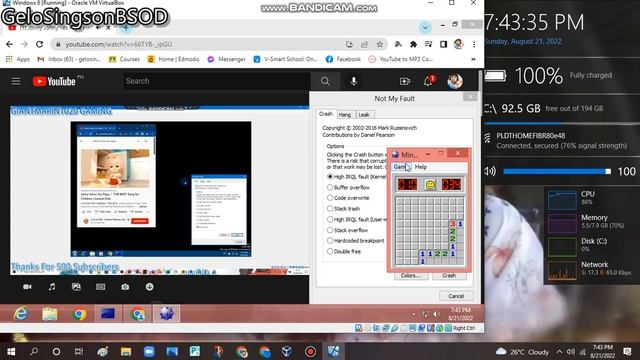Show hidden icons in VM system tray
The width and height of the screenshot is (640, 360).
pos(413,314)
